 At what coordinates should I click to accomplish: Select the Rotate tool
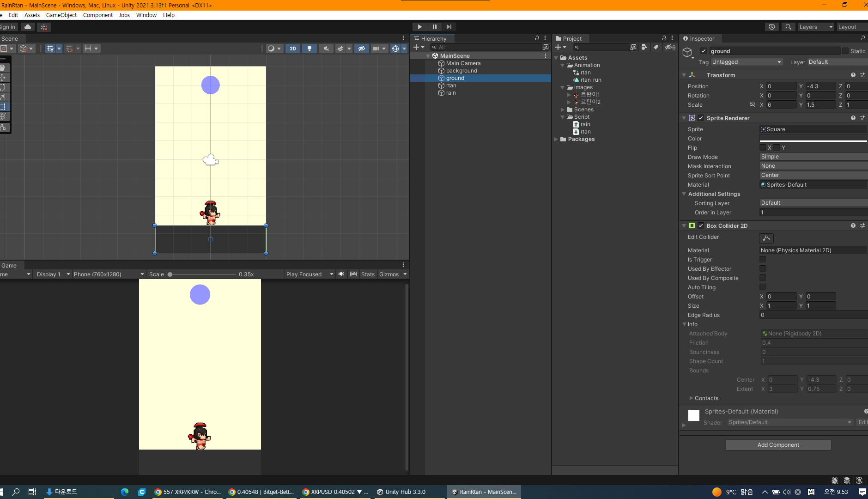[x=3, y=87]
